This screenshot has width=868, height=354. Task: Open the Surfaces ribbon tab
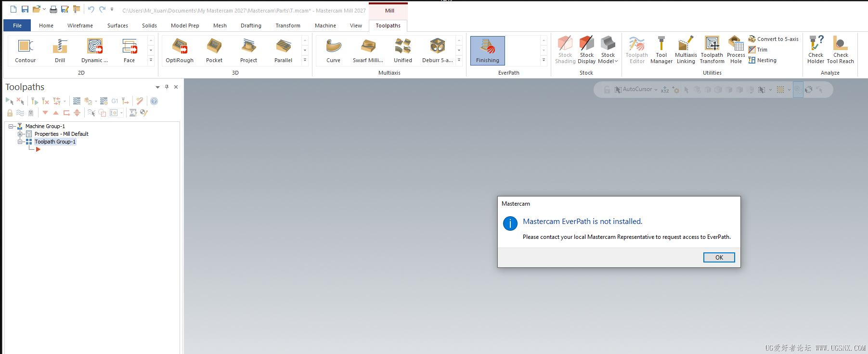click(x=117, y=26)
